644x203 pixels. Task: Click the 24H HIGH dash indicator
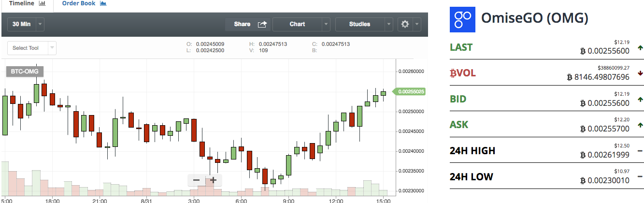(x=640, y=151)
